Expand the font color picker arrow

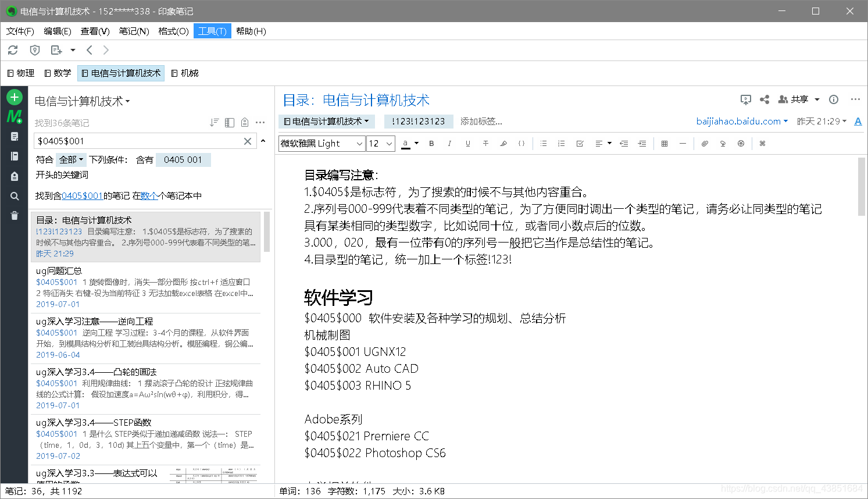(x=416, y=144)
